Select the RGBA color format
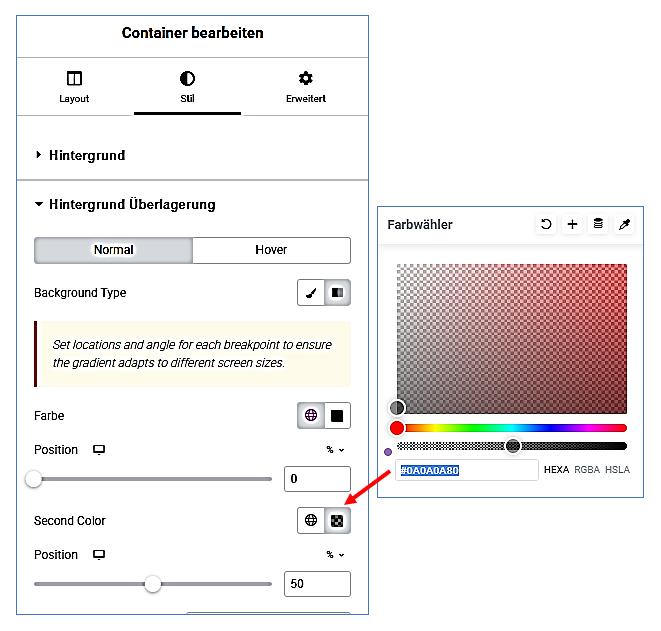 coord(587,470)
